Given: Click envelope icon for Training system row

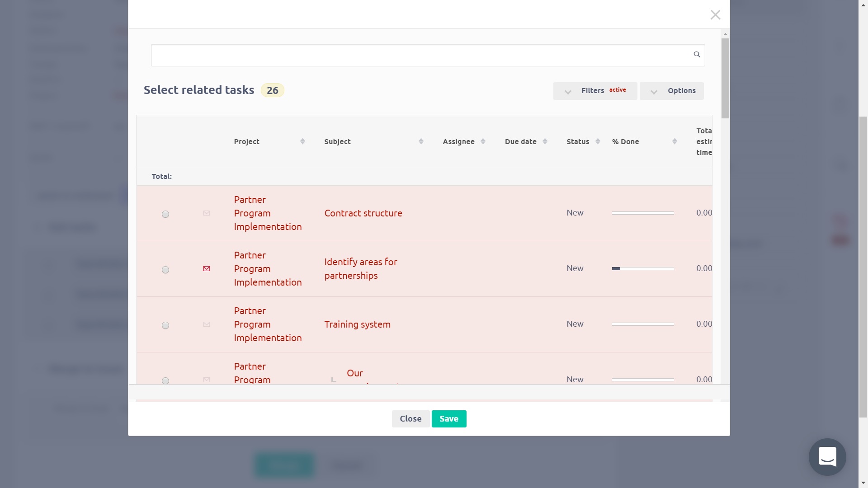Looking at the screenshot, I should (207, 324).
